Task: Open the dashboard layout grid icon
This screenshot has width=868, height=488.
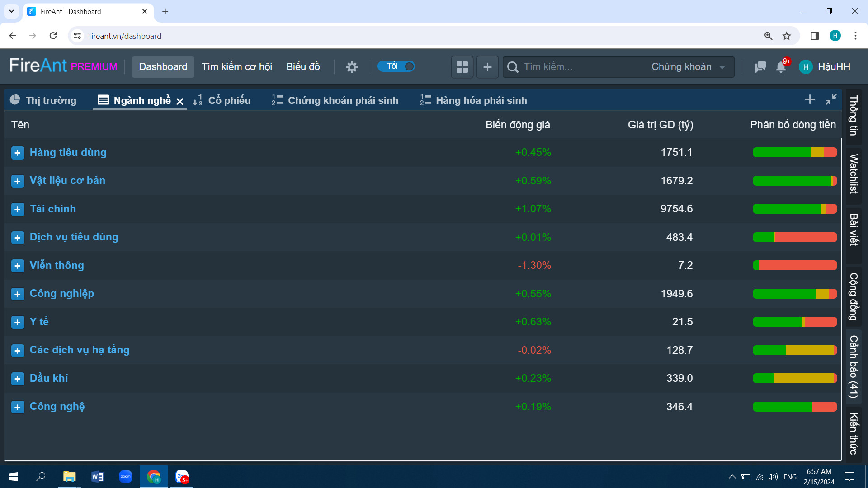Action: tap(462, 67)
